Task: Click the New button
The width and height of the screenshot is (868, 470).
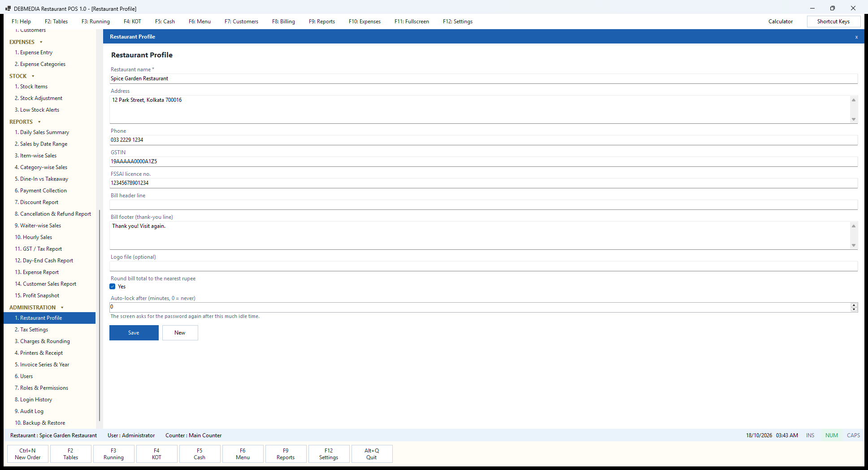Action: [180, 333]
